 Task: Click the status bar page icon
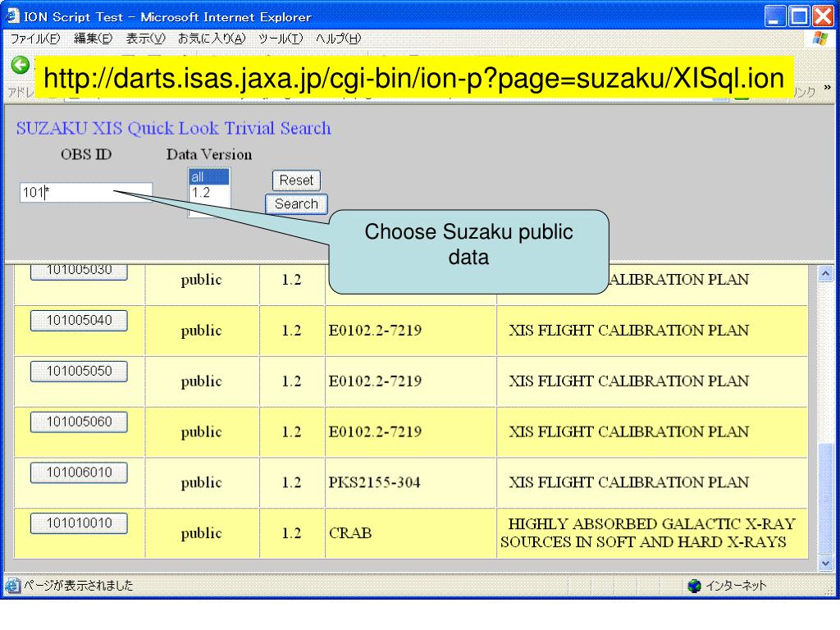13,586
